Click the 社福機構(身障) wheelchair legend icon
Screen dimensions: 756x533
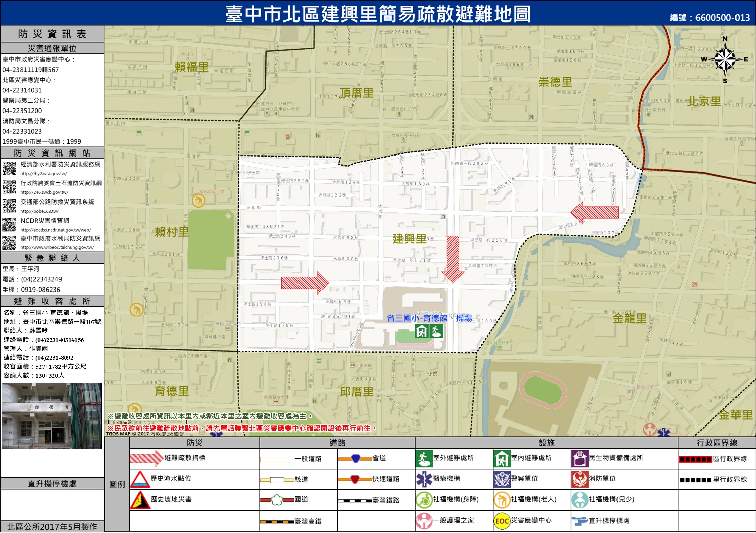click(424, 500)
